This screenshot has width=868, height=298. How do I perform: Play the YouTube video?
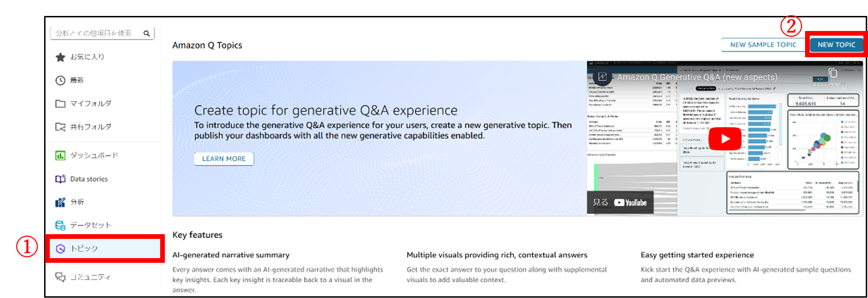725,139
